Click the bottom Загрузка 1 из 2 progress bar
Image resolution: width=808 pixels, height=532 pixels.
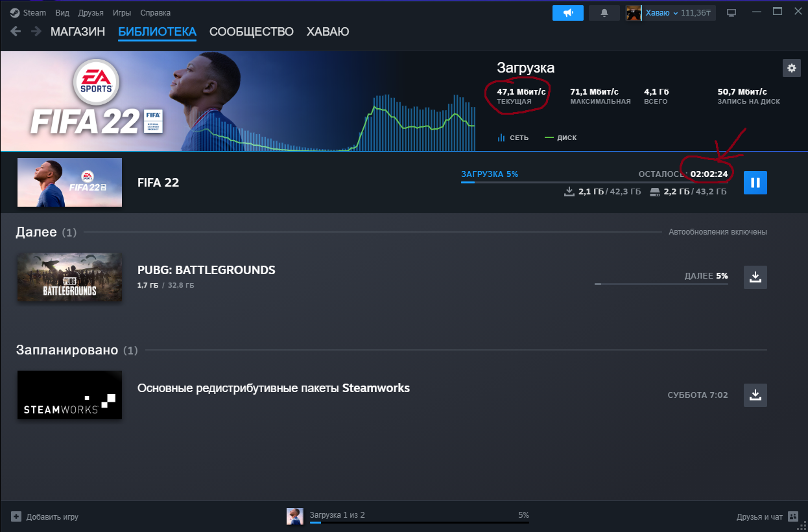coord(420,522)
